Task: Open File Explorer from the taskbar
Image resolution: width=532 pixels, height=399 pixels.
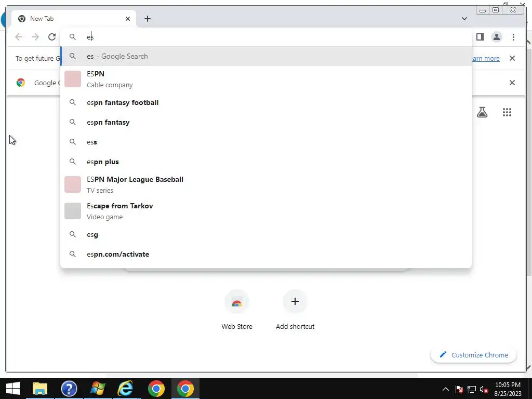Action: (x=40, y=389)
